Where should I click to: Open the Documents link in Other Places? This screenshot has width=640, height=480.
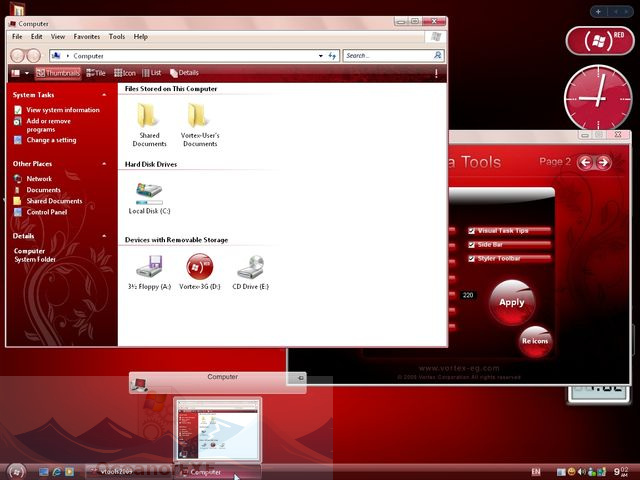[x=43, y=190]
